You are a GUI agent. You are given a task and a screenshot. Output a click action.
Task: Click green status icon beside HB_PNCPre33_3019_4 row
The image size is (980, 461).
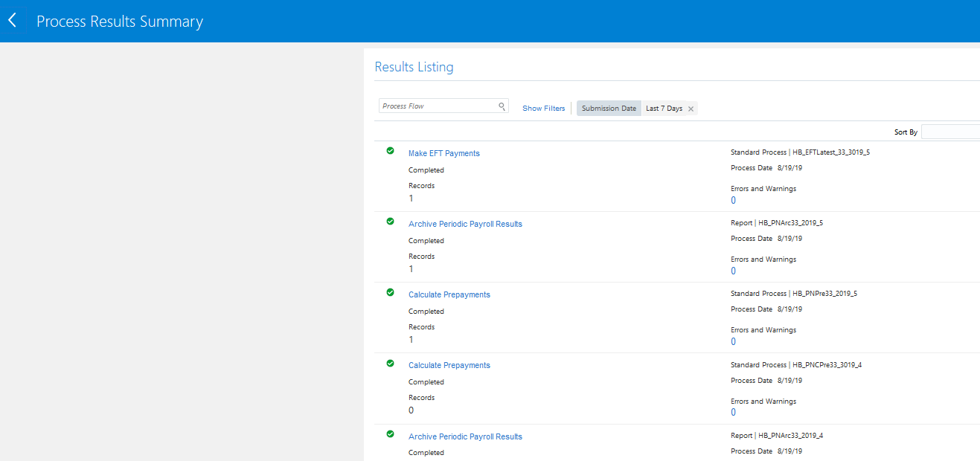tap(390, 363)
